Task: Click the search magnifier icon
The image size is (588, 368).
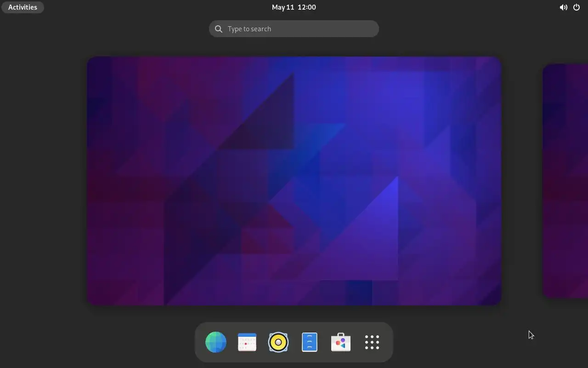Action: tap(219, 29)
